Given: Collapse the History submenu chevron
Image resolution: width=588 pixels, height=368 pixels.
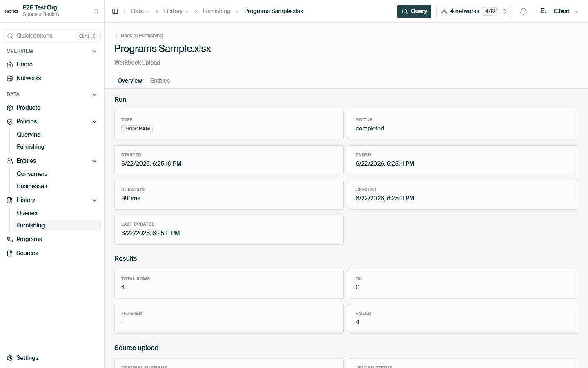Looking at the screenshot, I should coord(94,200).
